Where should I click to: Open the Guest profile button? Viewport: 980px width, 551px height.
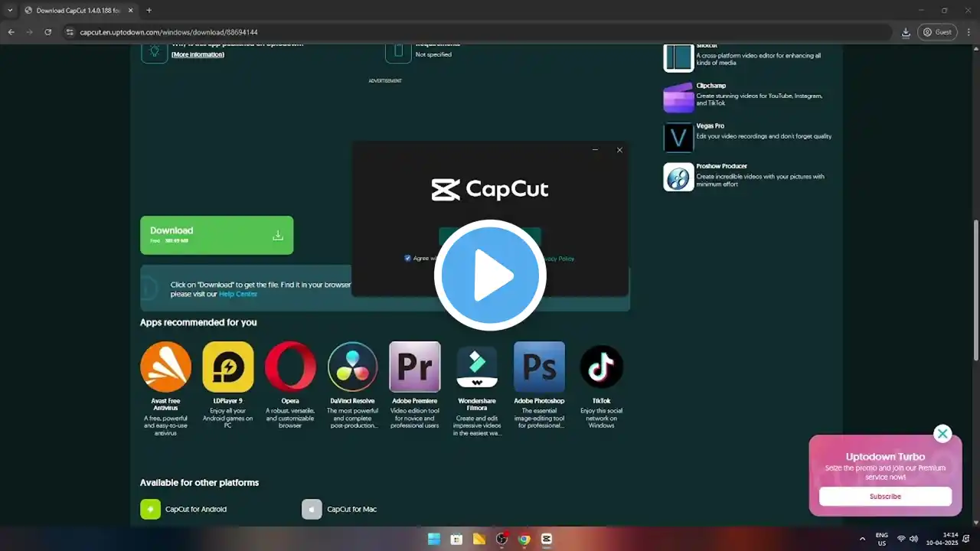(x=937, y=32)
